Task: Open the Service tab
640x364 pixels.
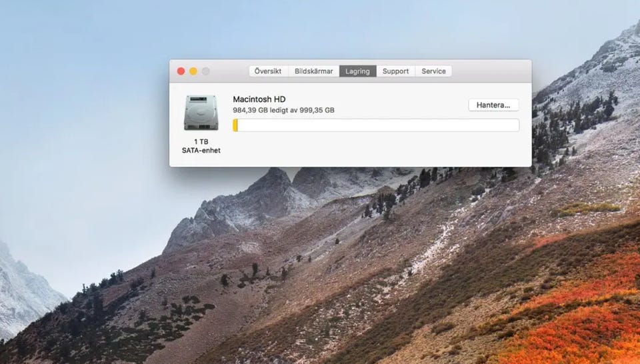Action: [433, 71]
